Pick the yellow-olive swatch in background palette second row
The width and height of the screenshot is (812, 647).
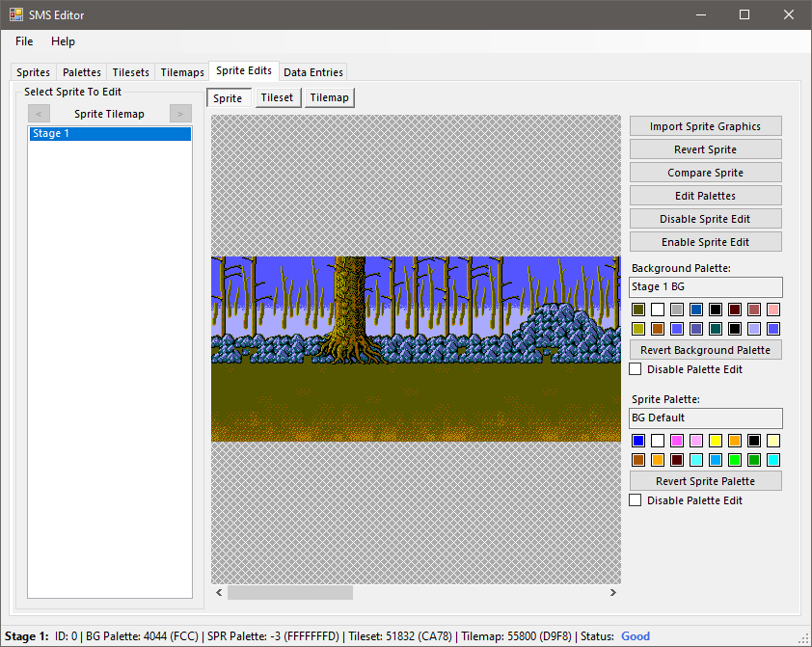(638, 329)
